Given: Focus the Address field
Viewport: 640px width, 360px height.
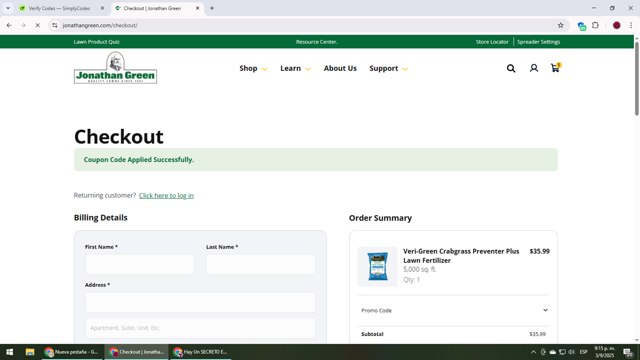Looking at the screenshot, I should 200,302.
